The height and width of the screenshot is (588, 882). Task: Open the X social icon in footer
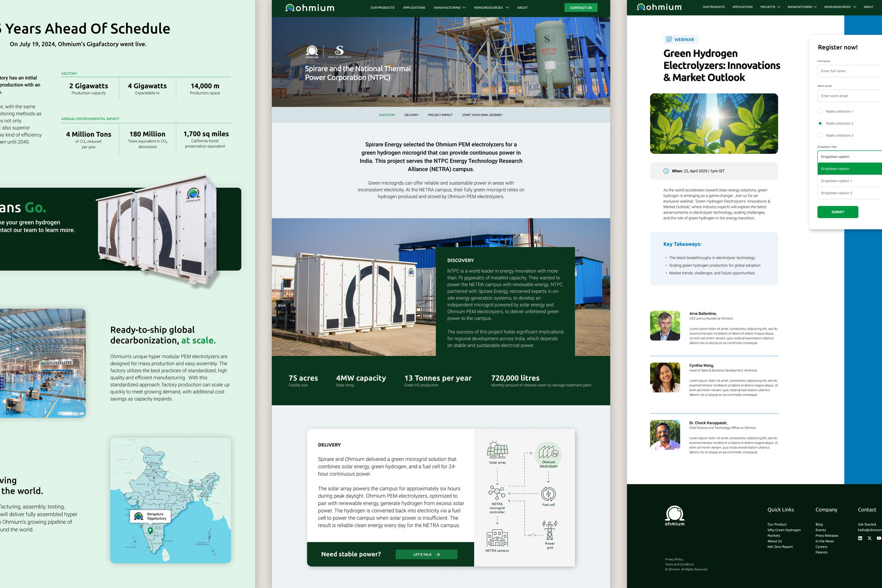pos(869,538)
